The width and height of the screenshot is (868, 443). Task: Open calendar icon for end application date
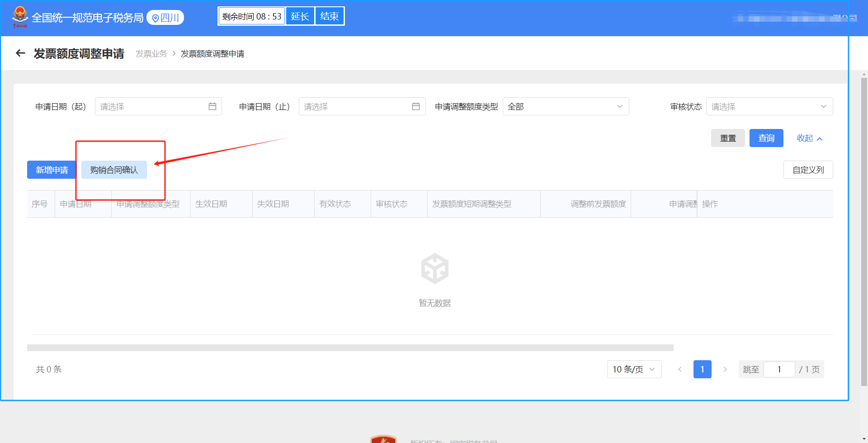415,106
